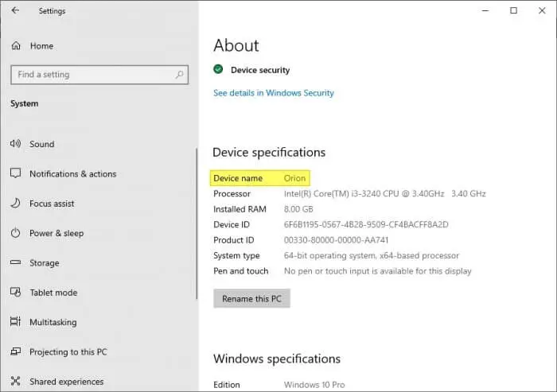Click the Edition value Windows 10 Pro
This screenshot has height=392, width=557.
pos(314,385)
